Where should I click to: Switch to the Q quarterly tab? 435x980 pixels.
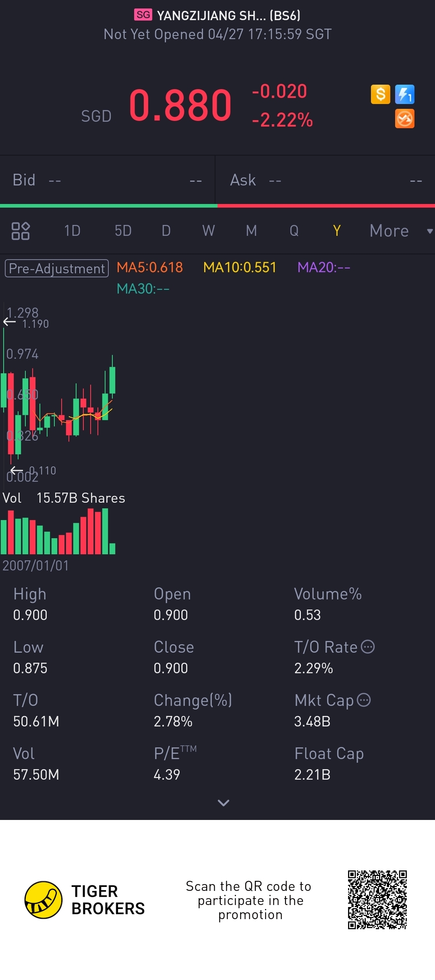click(294, 231)
